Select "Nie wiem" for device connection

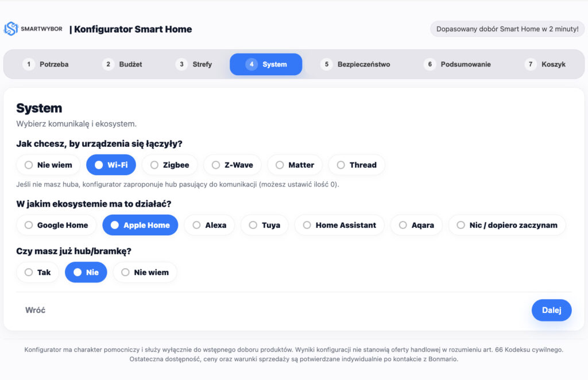[48, 165]
